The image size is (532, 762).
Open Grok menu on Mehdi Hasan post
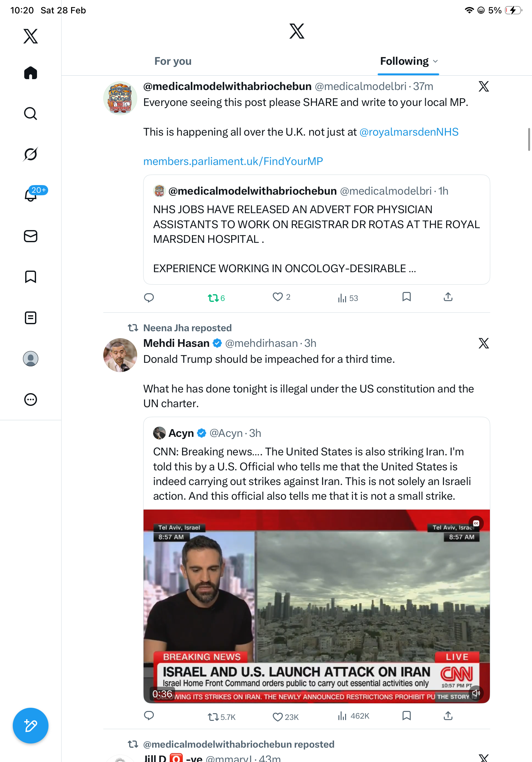click(484, 343)
